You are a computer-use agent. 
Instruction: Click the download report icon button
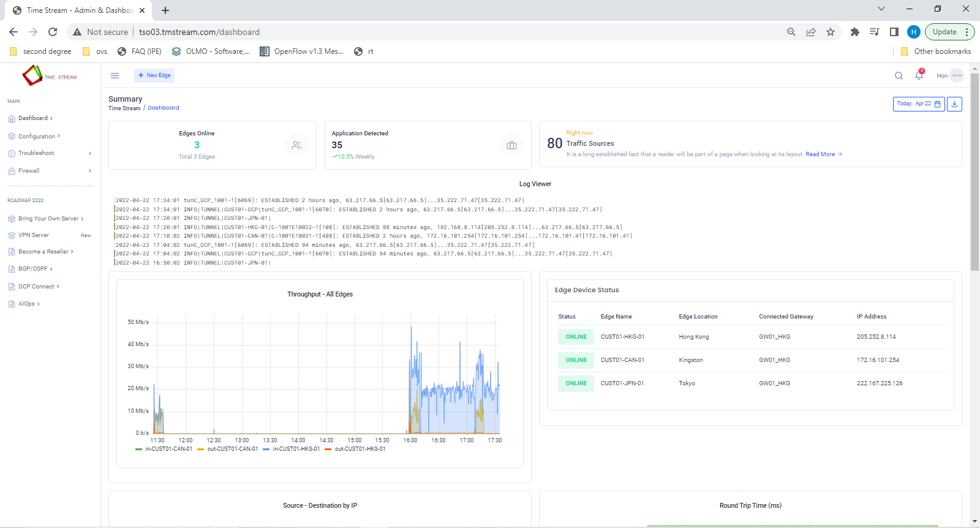pyautogui.click(x=954, y=104)
